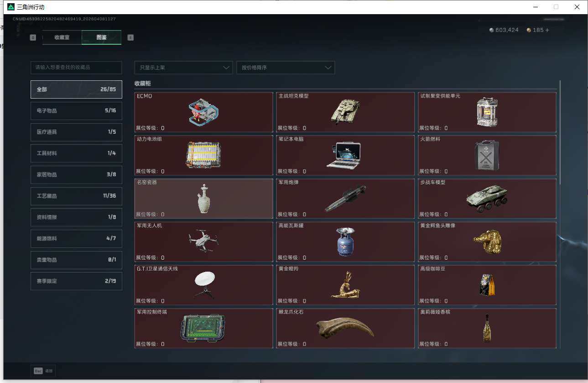Filter by the 赛季限定 category
Screen dimensions: 588x383
(76, 281)
